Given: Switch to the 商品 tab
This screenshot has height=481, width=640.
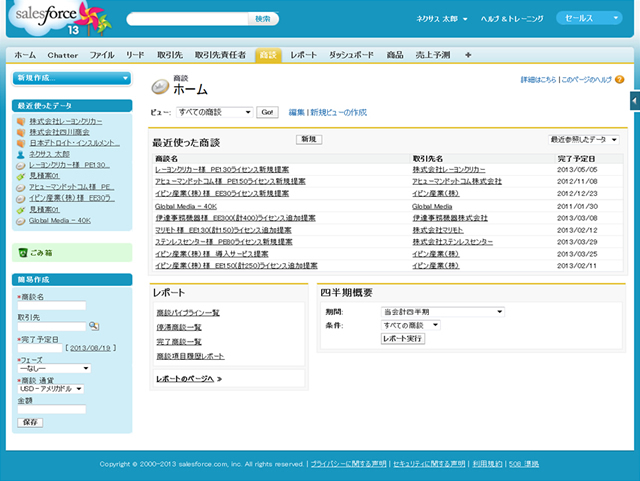Looking at the screenshot, I should click(x=395, y=55).
